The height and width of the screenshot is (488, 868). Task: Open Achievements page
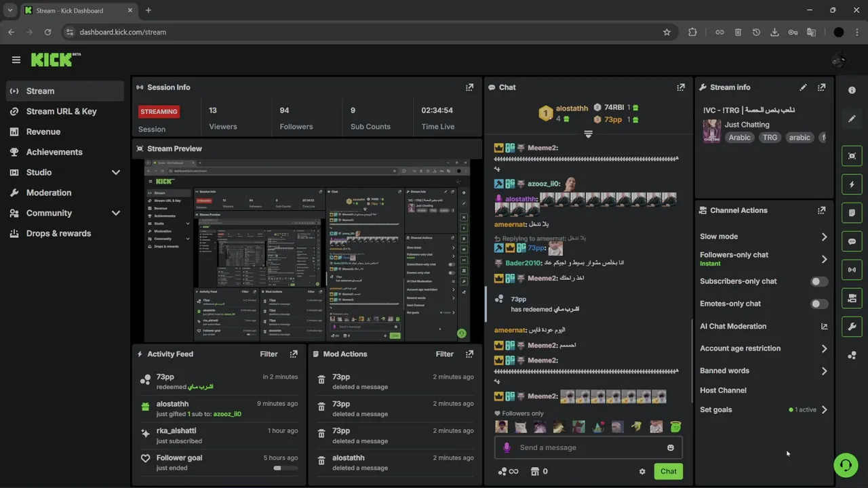tap(64, 152)
